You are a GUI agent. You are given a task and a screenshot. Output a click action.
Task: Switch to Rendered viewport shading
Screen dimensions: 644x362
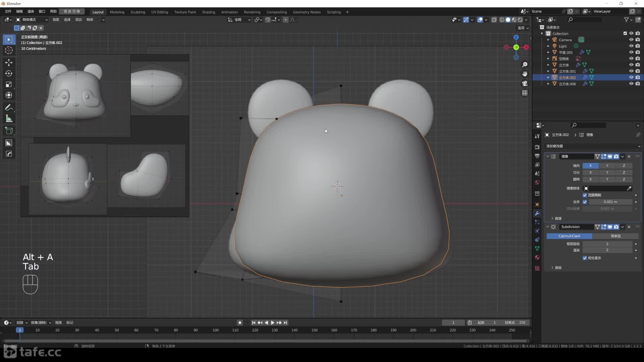520,20
